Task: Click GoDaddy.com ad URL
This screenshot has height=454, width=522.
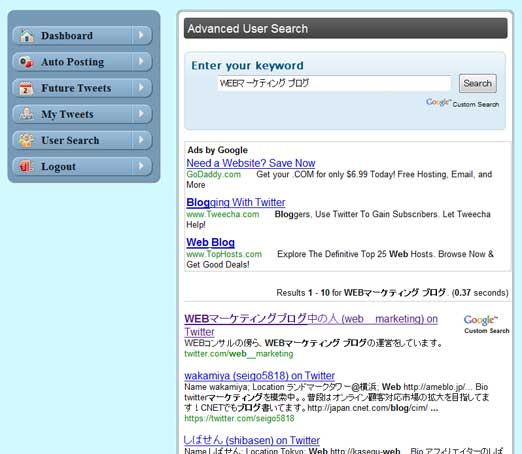Action: coord(213,174)
